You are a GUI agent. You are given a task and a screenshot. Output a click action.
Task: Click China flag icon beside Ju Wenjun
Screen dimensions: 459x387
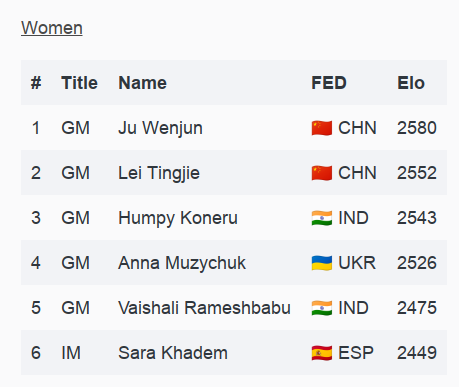[322, 128]
